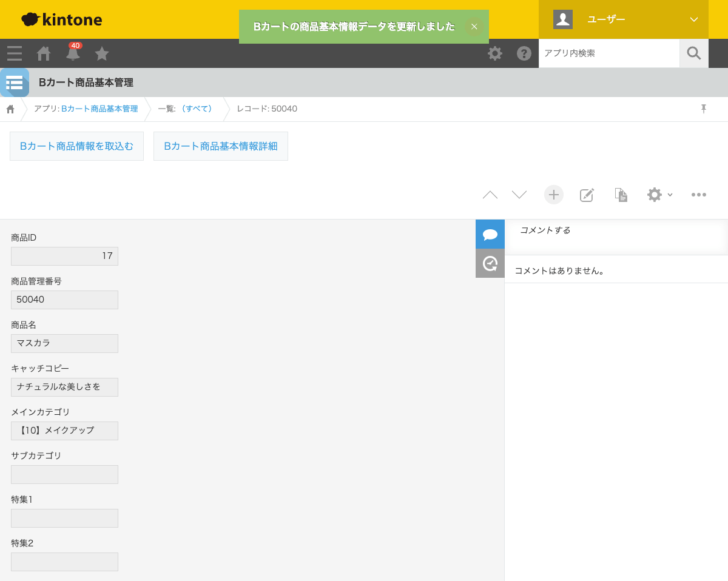This screenshot has height=581, width=728.
Task: Follow the 一覧（すべて）breadcrumb link
Action: pos(195,109)
